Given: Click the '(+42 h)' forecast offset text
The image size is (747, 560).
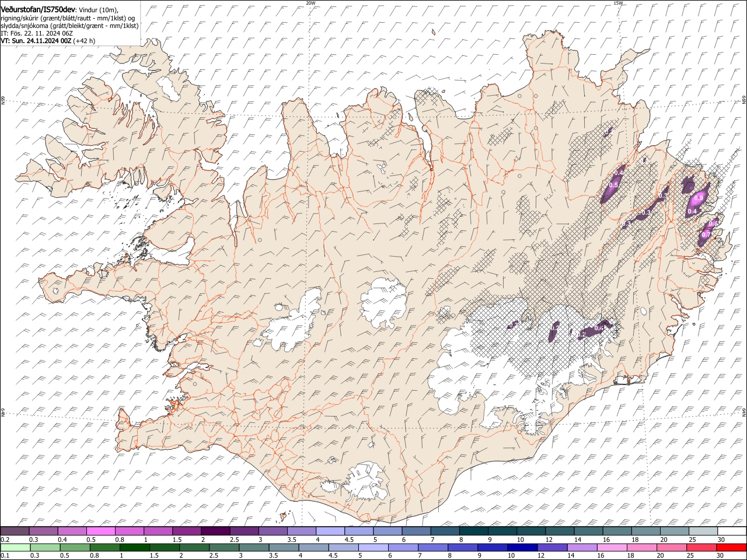Looking at the screenshot, I should (x=85, y=41).
